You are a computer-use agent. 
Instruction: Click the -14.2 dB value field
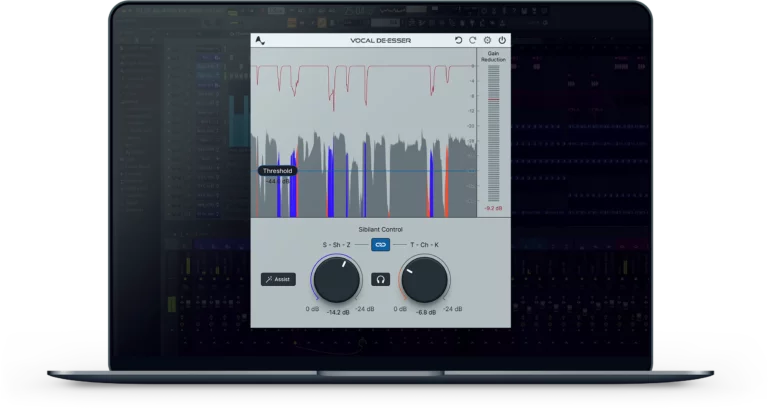[338, 312]
